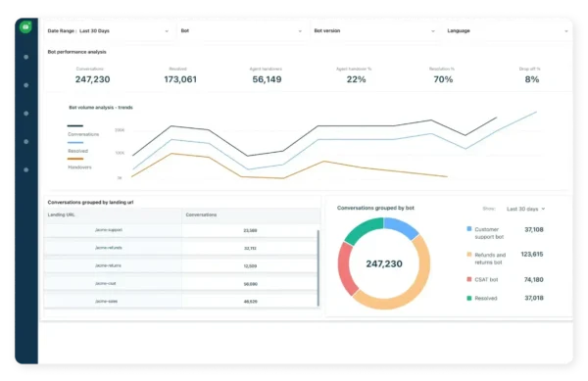Viewport: 588px width, 381px height.
Task: Expand the Language filter dropdown
Action: point(508,31)
